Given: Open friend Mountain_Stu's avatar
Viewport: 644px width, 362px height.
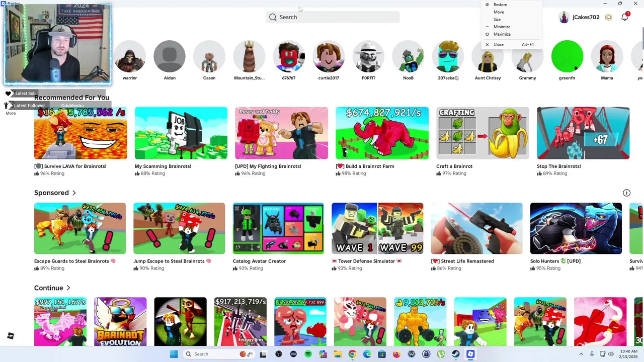Looking at the screenshot, I should click(x=249, y=56).
